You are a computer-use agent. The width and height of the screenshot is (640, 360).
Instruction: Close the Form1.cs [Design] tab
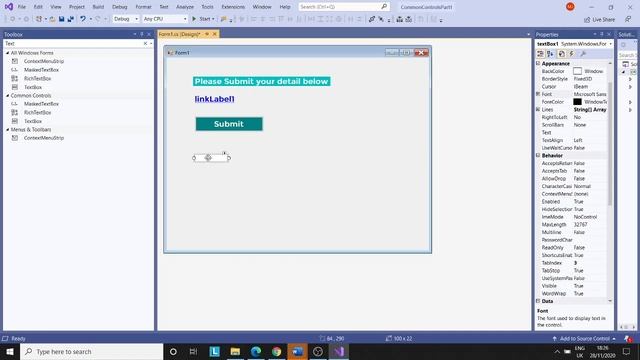click(215, 34)
